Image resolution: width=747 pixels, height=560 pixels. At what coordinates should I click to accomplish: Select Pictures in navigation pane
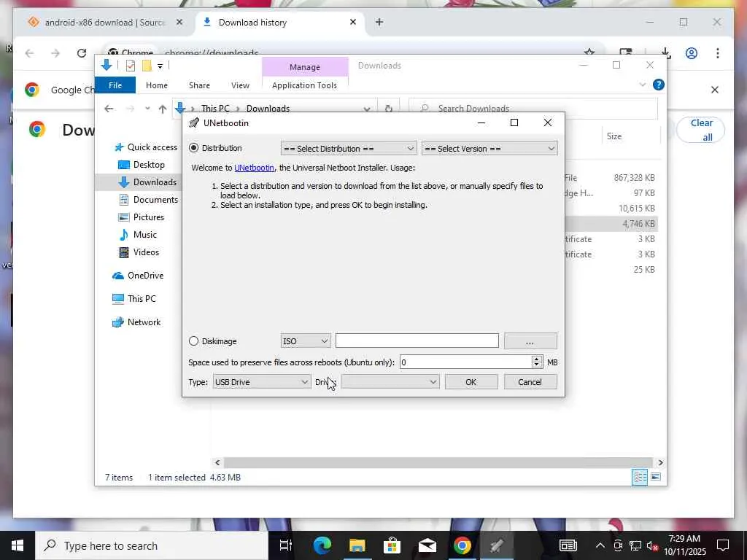click(141, 217)
